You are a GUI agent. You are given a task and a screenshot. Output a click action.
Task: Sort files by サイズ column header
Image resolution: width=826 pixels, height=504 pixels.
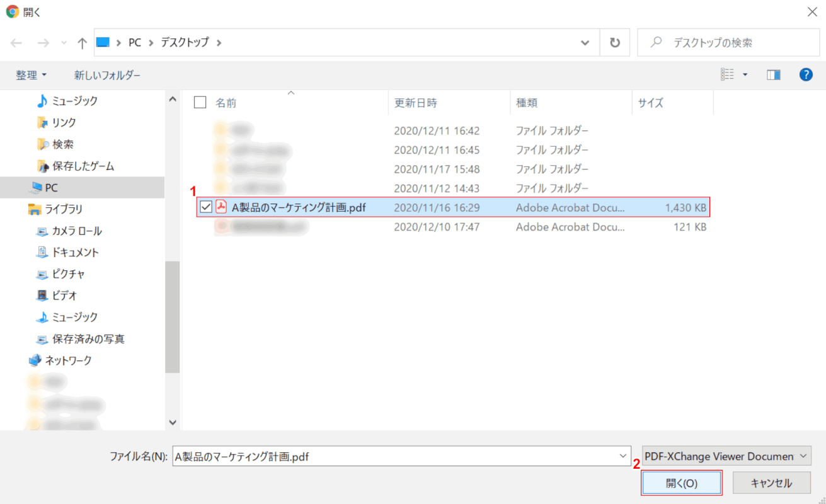point(650,103)
